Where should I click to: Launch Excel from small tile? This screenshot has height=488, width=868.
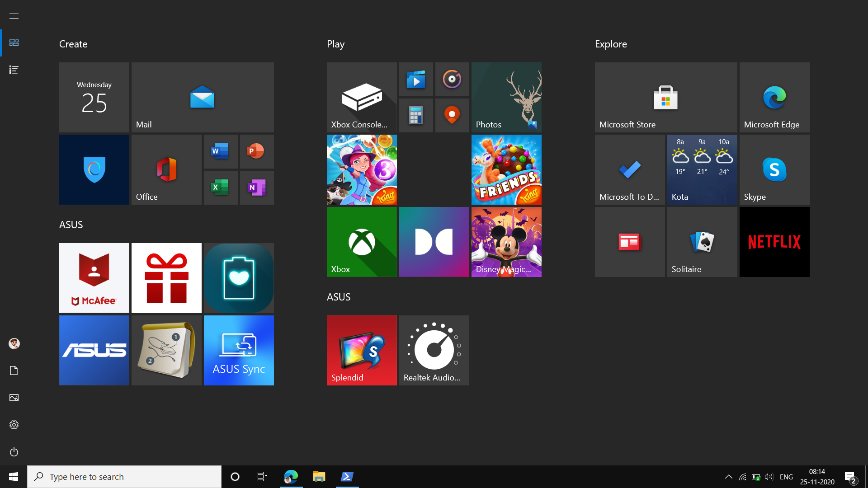(x=221, y=188)
